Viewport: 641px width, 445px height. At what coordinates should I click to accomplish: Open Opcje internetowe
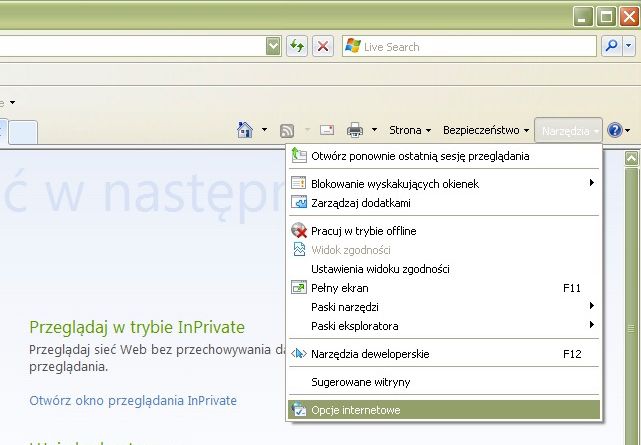click(x=444, y=410)
